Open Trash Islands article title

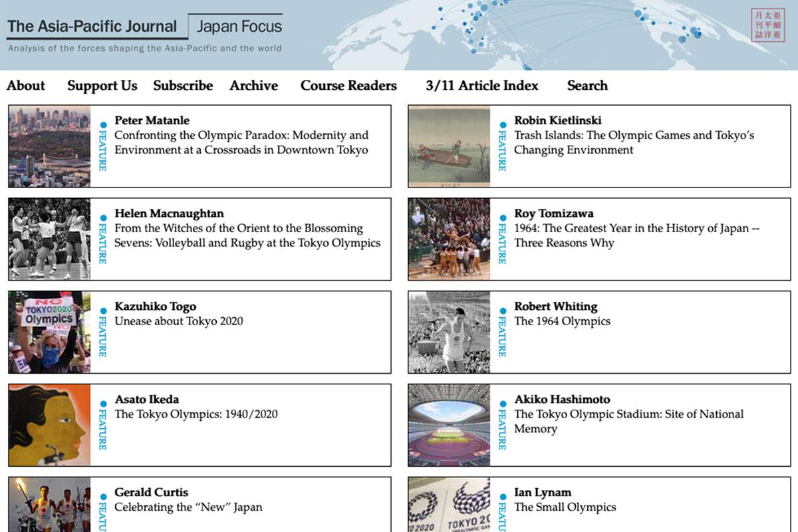(634, 142)
